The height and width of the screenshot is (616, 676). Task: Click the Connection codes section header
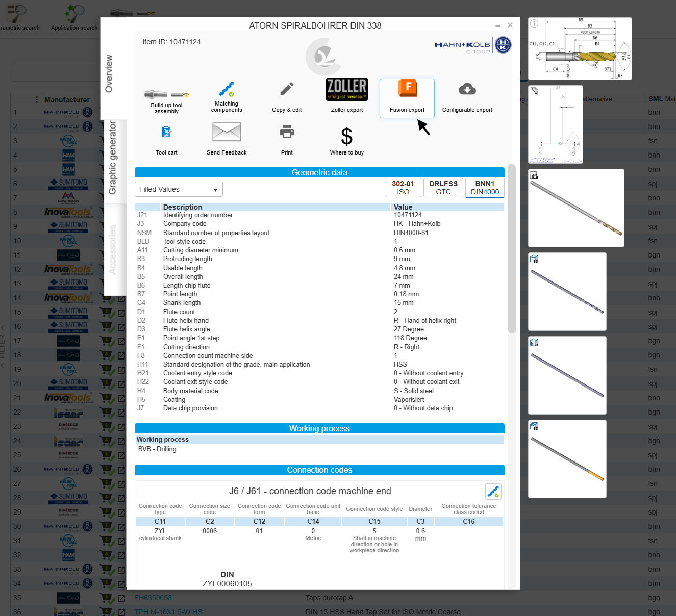click(x=319, y=470)
